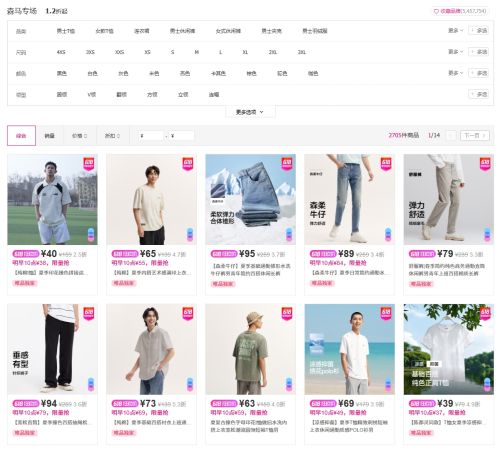The image size is (500, 453).
Task: Select the 销量 sales sort tab
Action: [x=49, y=136]
